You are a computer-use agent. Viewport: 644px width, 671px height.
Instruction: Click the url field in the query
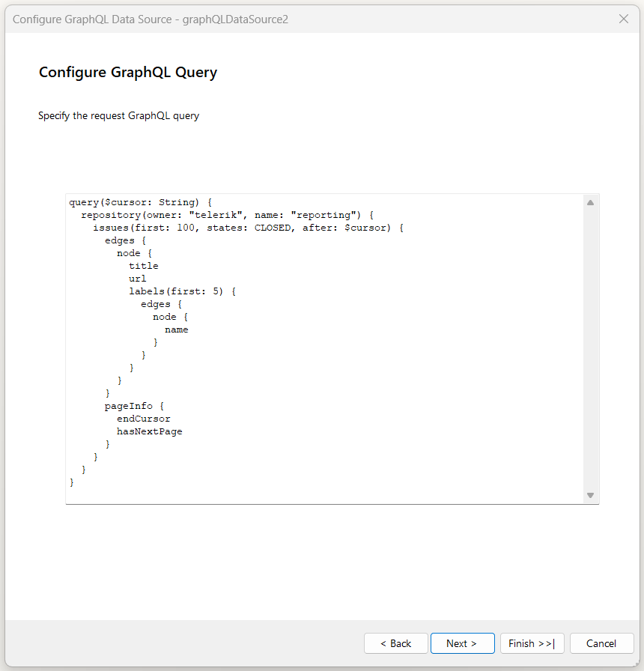pyautogui.click(x=137, y=278)
